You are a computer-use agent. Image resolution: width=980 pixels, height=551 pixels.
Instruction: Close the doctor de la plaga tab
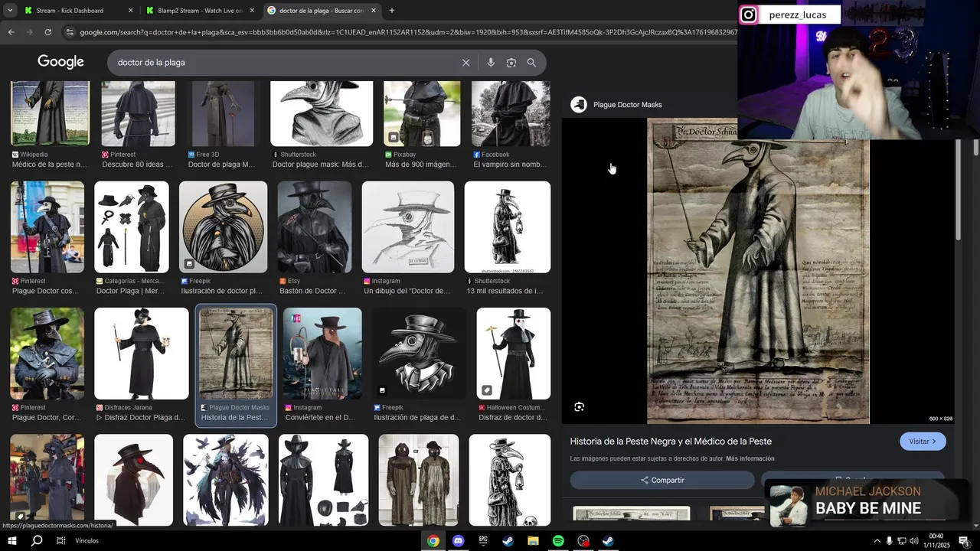374,11
